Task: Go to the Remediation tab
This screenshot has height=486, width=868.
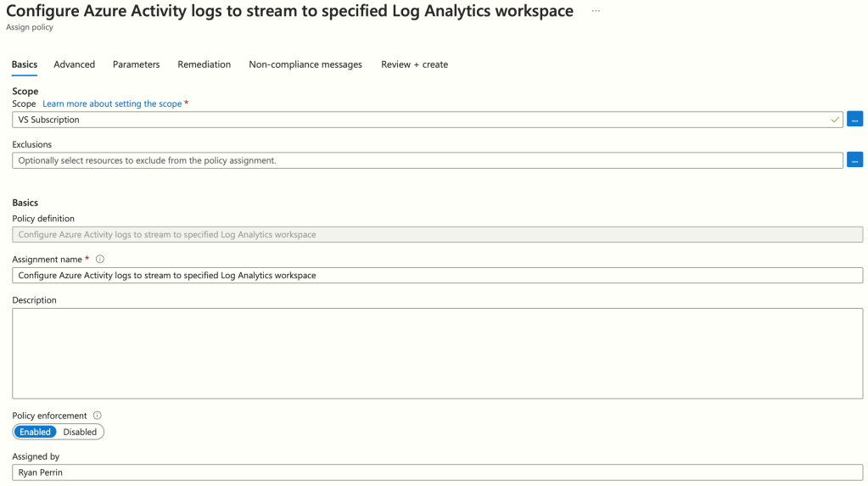Action: (x=204, y=64)
